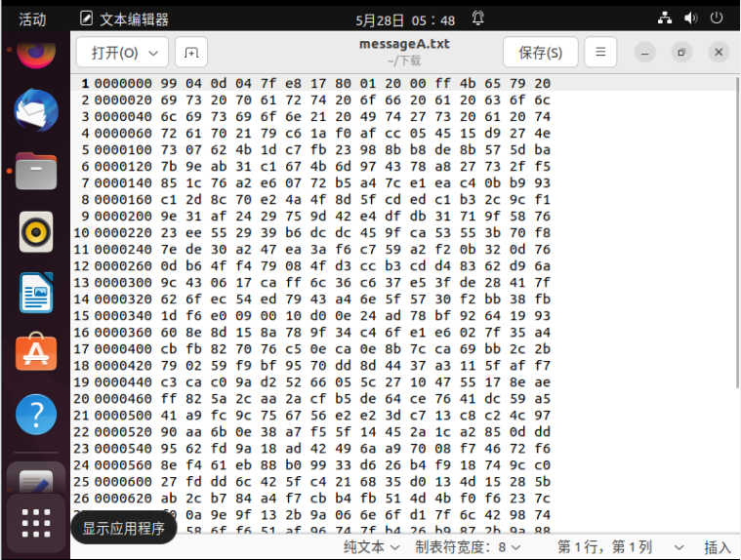Show applications grid

(36, 523)
